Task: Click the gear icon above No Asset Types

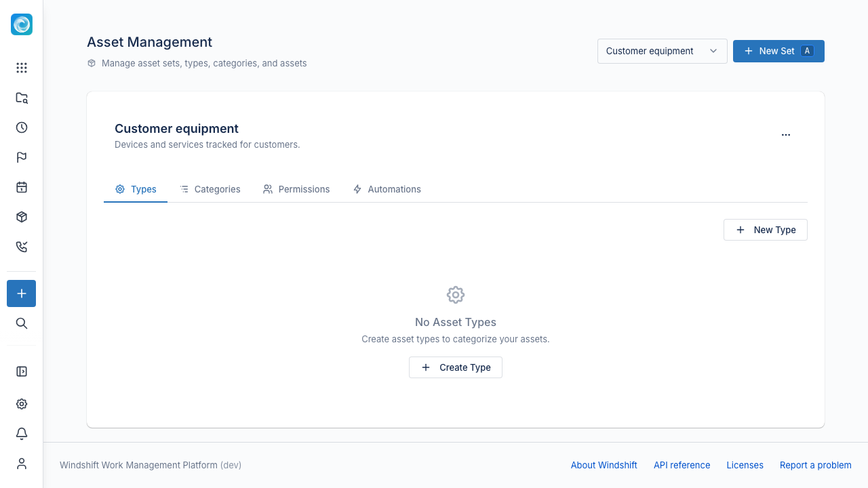Action: pos(456,295)
